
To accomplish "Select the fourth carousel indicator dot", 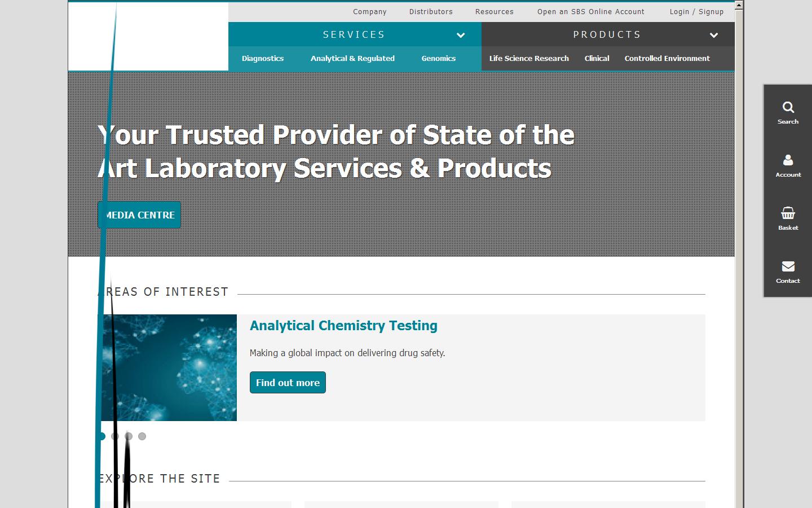I will [142, 436].
